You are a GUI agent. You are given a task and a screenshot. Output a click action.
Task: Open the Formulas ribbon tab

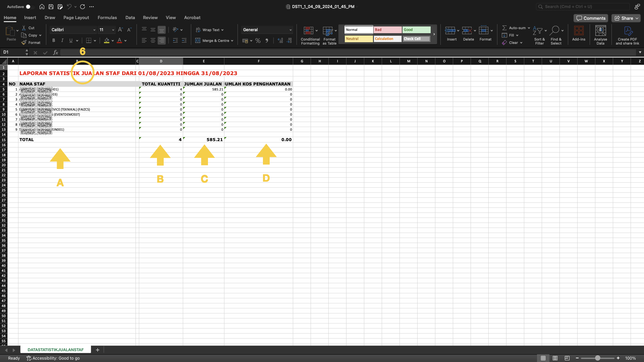(x=107, y=17)
